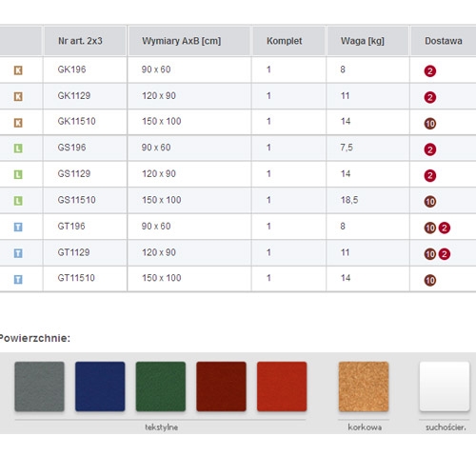The height and width of the screenshot is (476, 476).
Task: Click the blue T icon for GT196
Action: [x=18, y=227]
